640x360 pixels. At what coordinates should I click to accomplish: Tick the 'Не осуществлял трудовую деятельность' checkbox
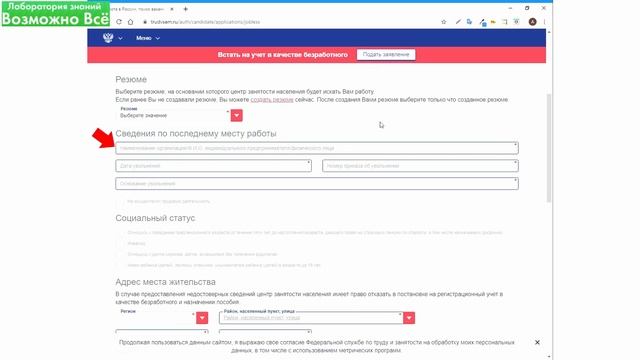(121, 201)
